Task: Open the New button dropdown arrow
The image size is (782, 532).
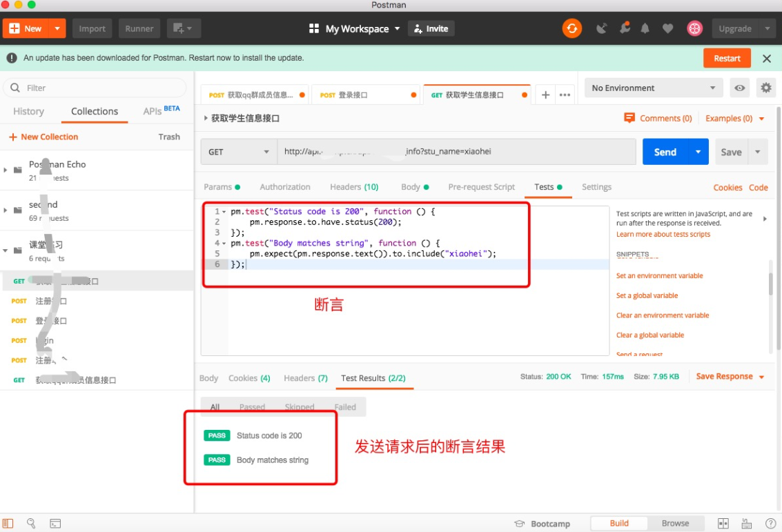Action: click(57, 28)
